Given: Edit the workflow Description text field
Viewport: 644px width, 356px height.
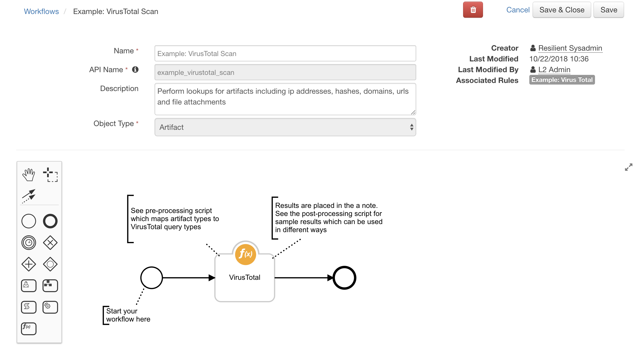Looking at the screenshot, I should click(285, 99).
